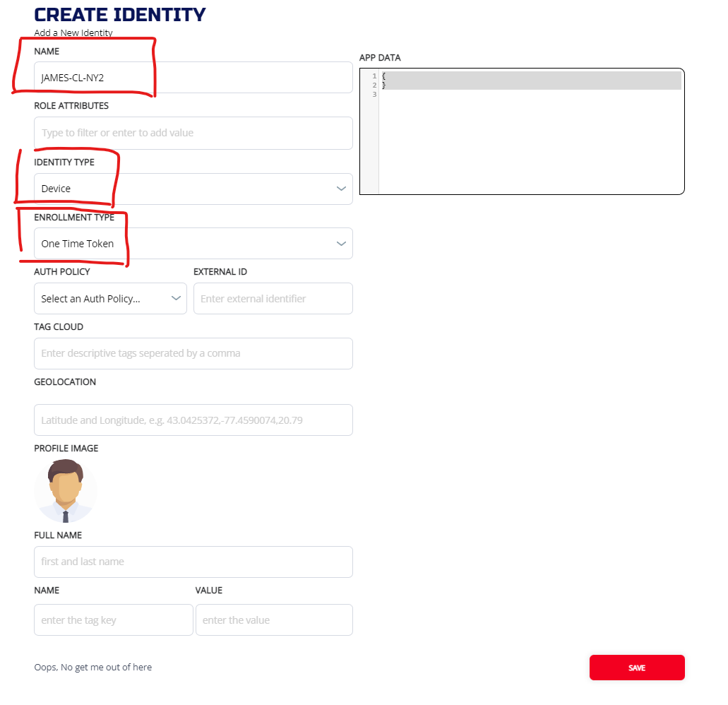Image resolution: width=728 pixels, height=705 pixels.
Task: Click 'Oops, No get me out of here'
Action: click(93, 667)
